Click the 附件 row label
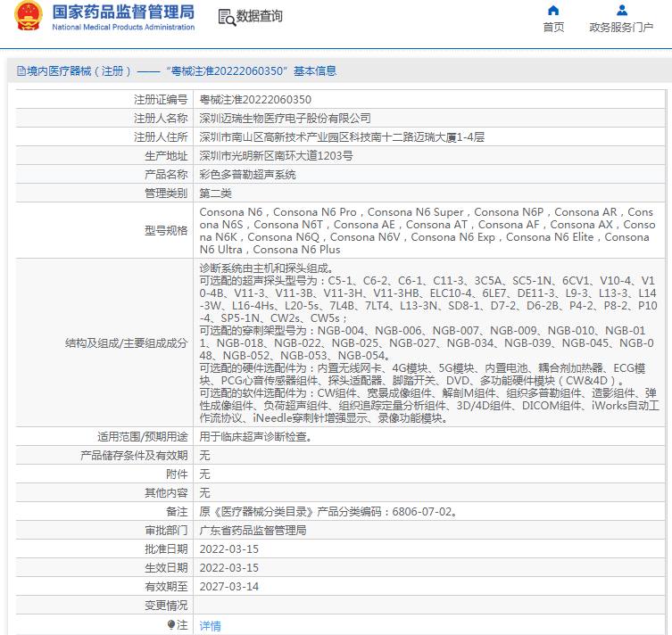The image size is (672, 635). (x=177, y=474)
